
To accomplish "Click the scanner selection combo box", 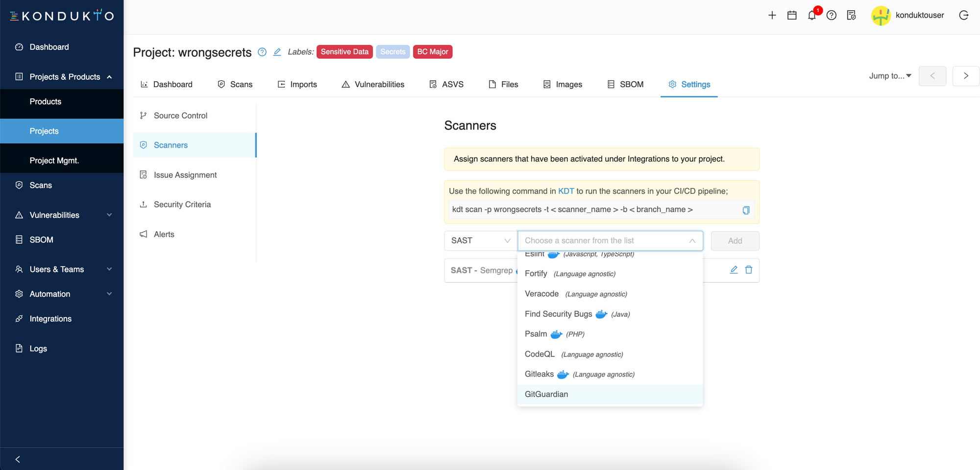I will tap(610, 241).
